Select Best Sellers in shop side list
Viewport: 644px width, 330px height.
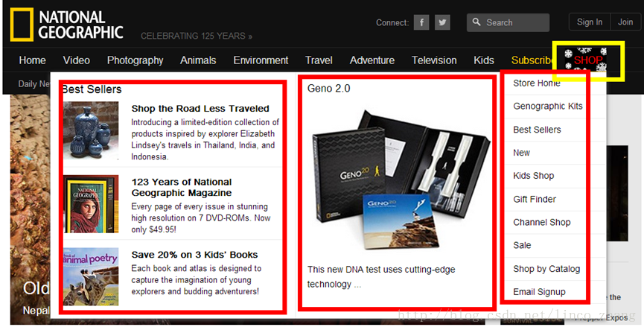(x=537, y=130)
